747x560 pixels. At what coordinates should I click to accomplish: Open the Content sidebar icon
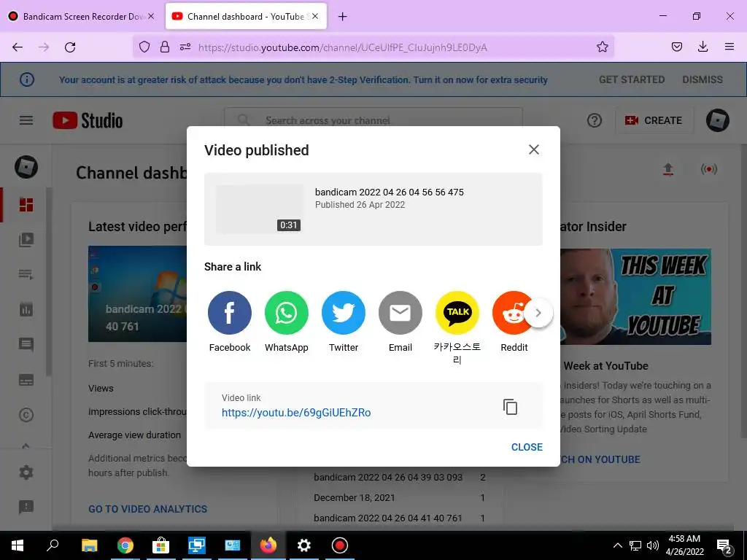pyautogui.click(x=26, y=239)
